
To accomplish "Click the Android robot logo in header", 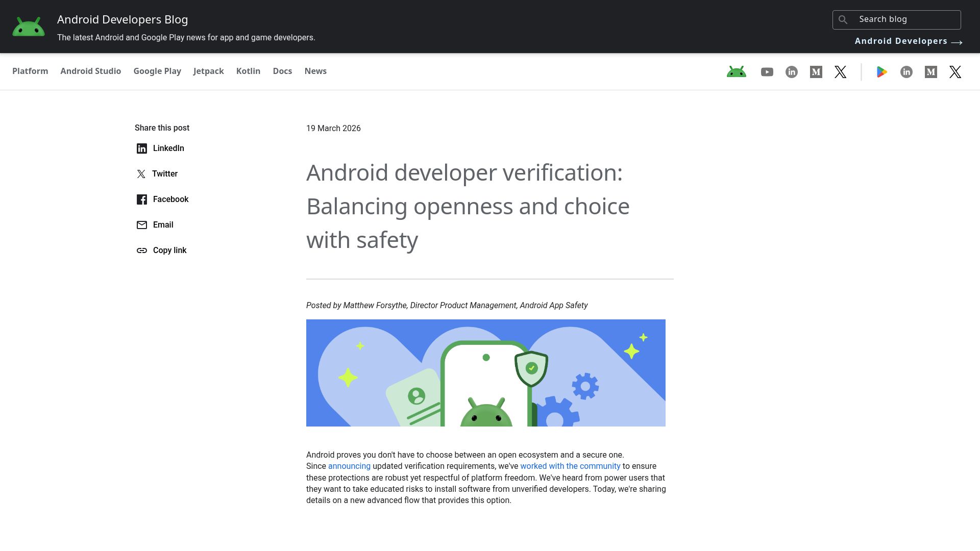I will pyautogui.click(x=29, y=27).
